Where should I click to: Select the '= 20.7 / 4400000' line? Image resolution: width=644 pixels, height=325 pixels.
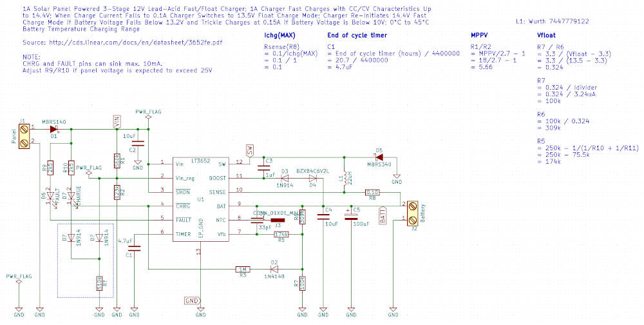357,60
